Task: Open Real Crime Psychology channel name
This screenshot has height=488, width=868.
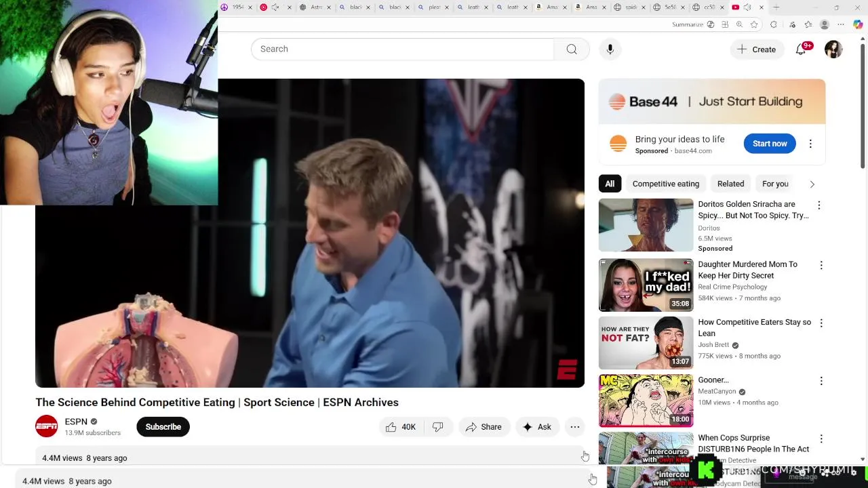Action: click(x=732, y=287)
